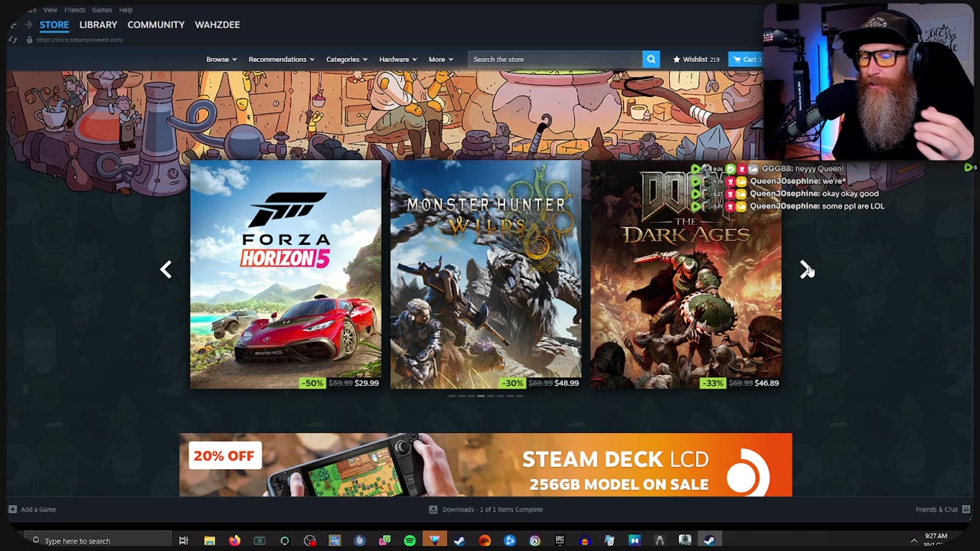Open Task View on the taskbar

point(184,540)
